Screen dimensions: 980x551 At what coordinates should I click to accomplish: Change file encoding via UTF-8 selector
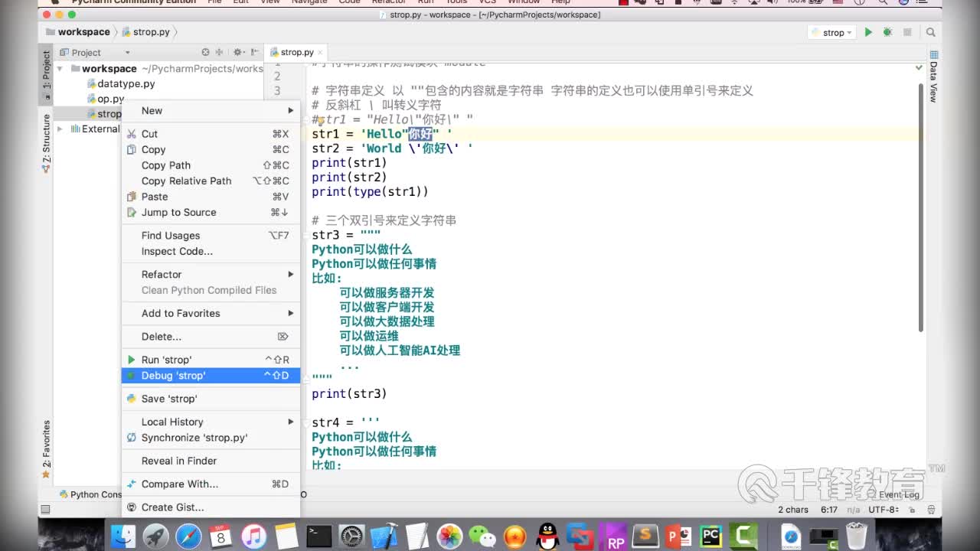[x=885, y=509]
